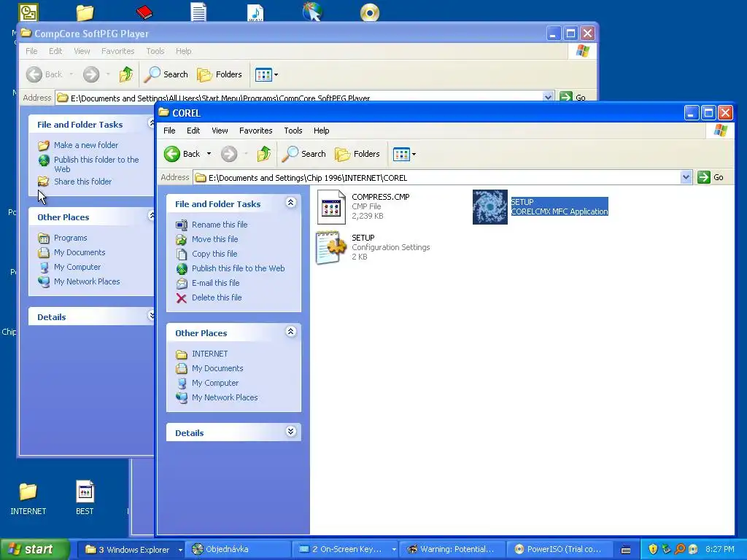This screenshot has width=747, height=560.
Task: Collapse File and Folder Tasks in COREL
Action: point(290,203)
